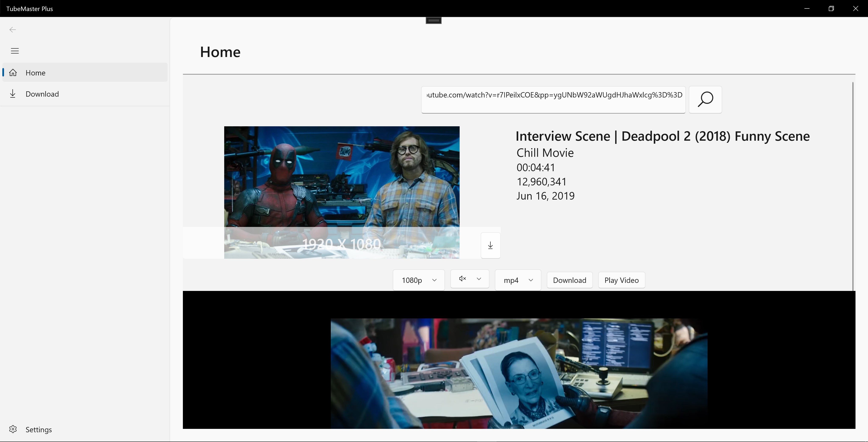Expand the mp4 format dropdown
Viewport: 868px width, 442px height.
tap(518, 280)
